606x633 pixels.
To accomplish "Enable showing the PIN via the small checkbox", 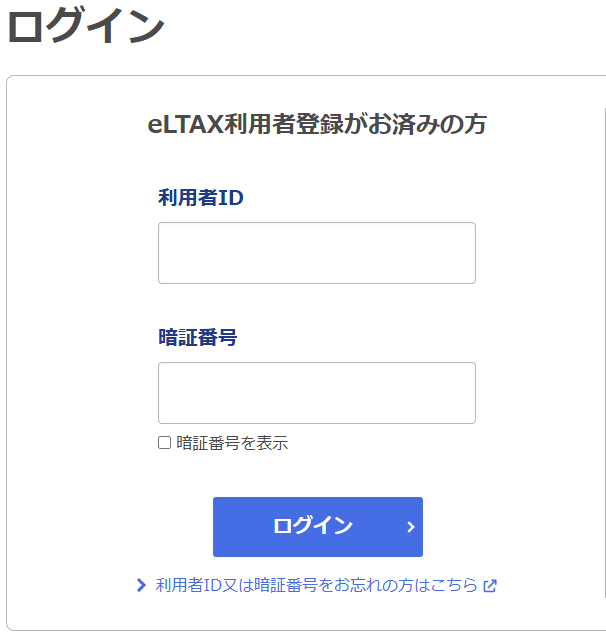I will point(164,442).
